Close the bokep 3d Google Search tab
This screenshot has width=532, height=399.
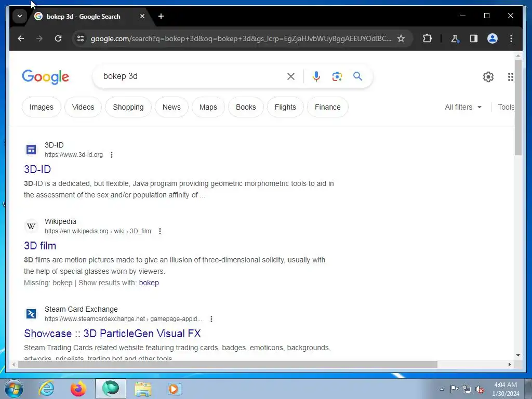[142, 16]
